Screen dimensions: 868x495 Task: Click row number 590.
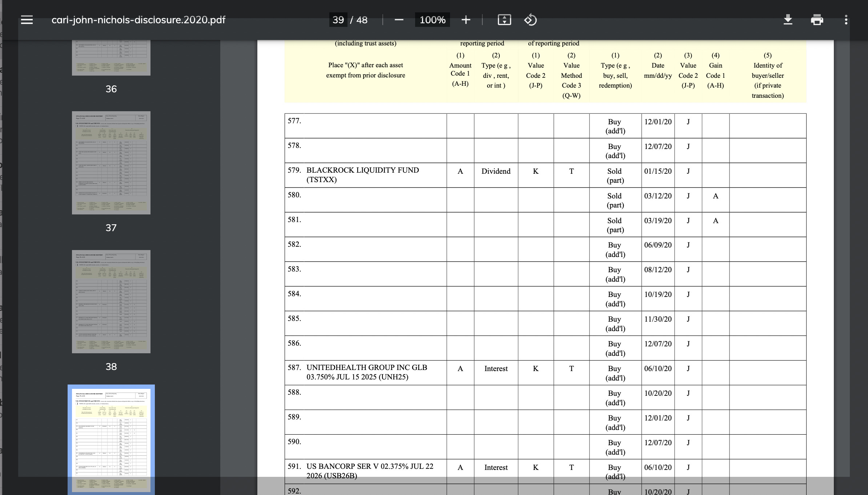click(x=294, y=442)
